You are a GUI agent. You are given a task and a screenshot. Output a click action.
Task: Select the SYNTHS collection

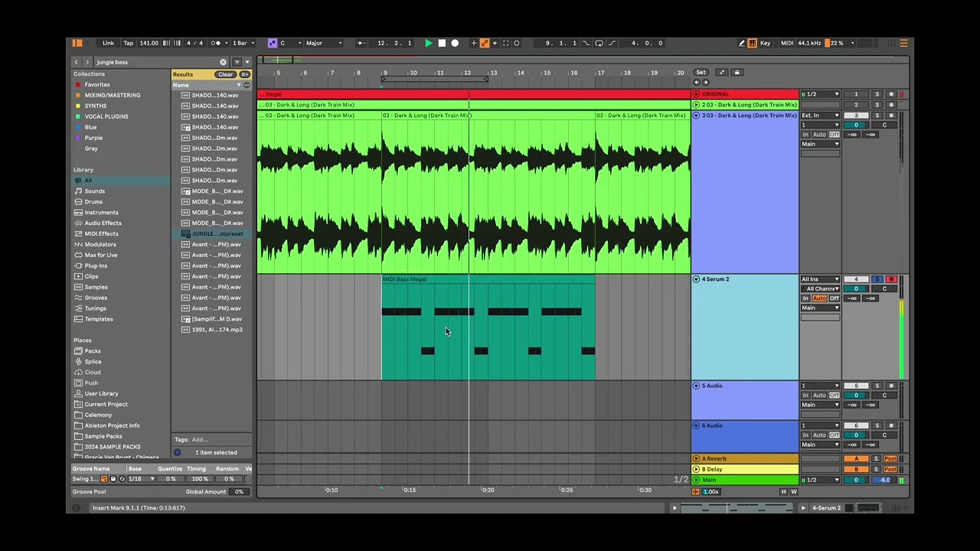tap(96, 106)
